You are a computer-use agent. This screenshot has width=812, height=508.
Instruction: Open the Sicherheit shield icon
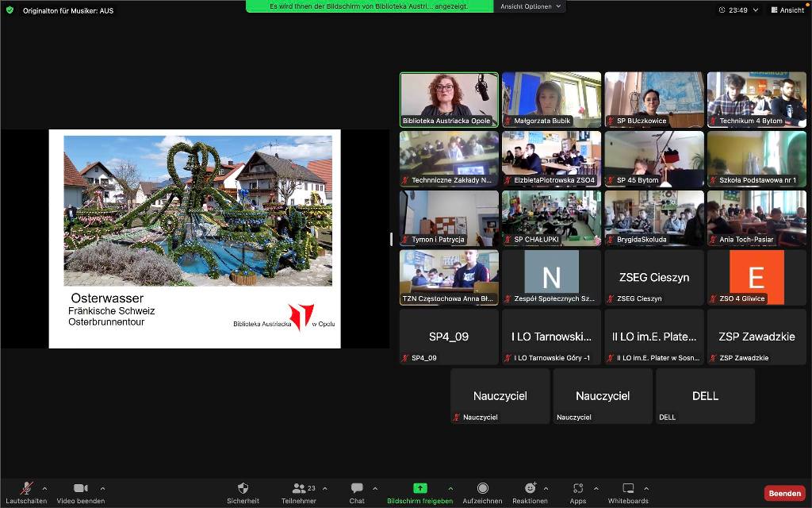pos(243,488)
